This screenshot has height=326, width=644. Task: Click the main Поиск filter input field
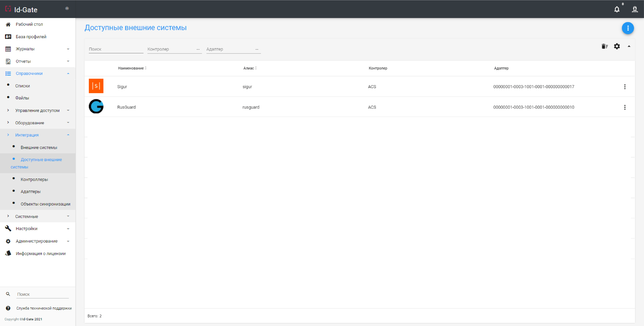coord(116,49)
